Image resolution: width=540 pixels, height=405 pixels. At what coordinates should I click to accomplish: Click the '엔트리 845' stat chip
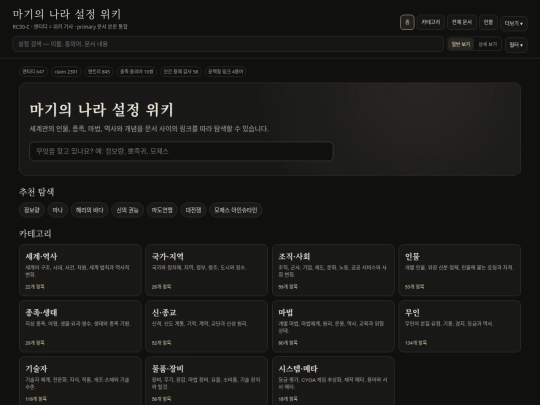pos(99,72)
